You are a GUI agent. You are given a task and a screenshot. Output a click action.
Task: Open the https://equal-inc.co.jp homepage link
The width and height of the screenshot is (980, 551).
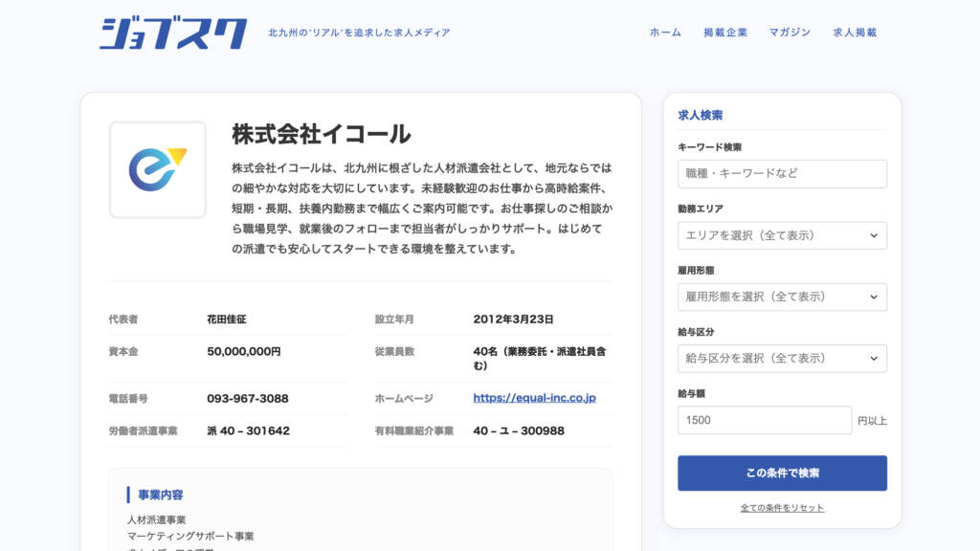tap(534, 398)
